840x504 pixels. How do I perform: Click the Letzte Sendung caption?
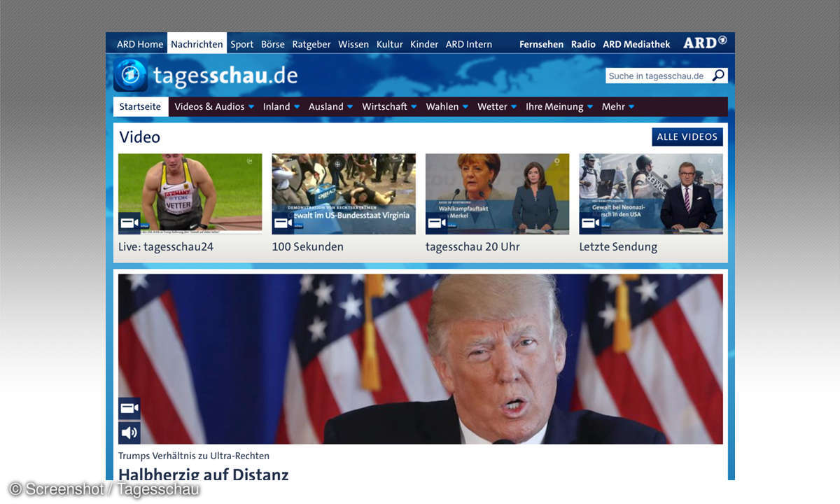[x=619, y=246]
